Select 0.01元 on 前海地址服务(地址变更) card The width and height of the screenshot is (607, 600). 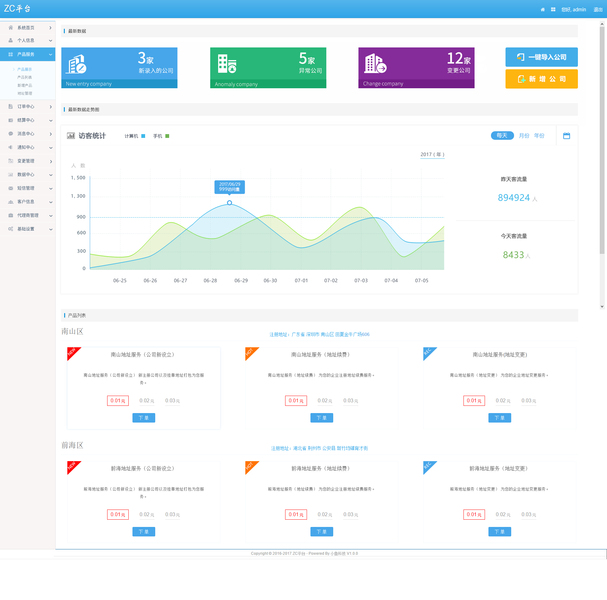click(474, 514)
